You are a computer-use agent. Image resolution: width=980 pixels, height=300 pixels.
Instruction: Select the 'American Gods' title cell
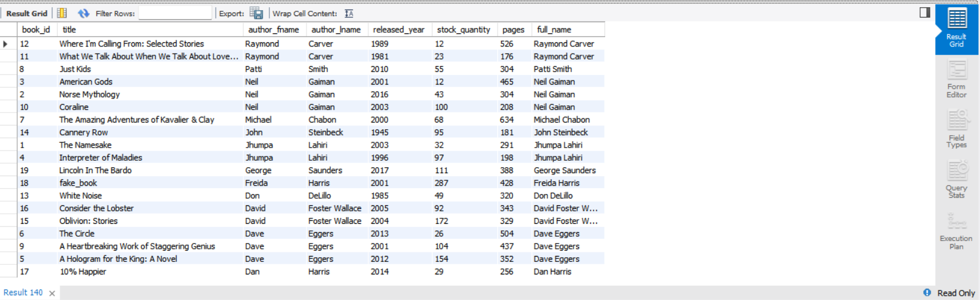[150, 82]
